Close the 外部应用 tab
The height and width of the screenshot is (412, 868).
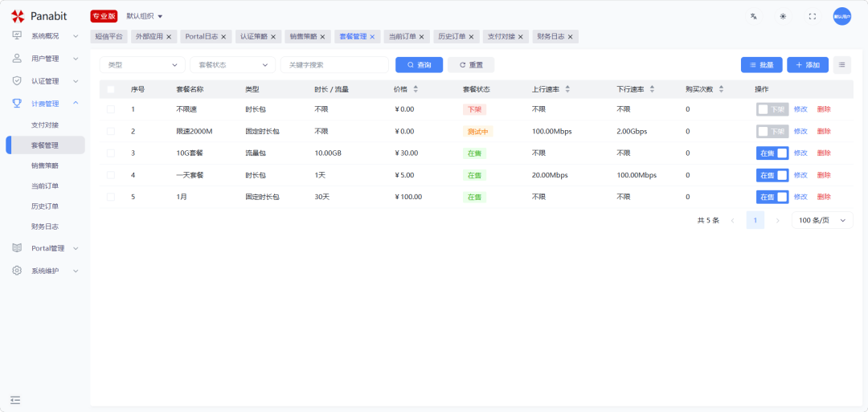tap(169, 36)
